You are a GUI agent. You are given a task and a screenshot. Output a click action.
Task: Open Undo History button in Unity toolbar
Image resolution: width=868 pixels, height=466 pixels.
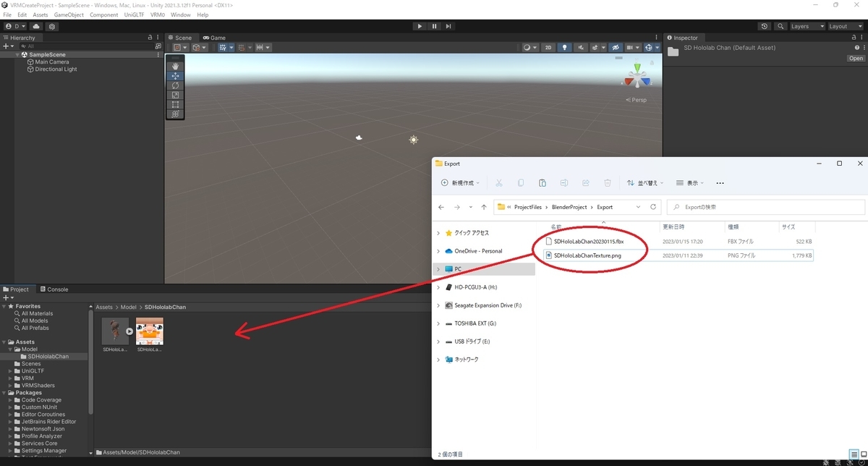tap(765, 26)
